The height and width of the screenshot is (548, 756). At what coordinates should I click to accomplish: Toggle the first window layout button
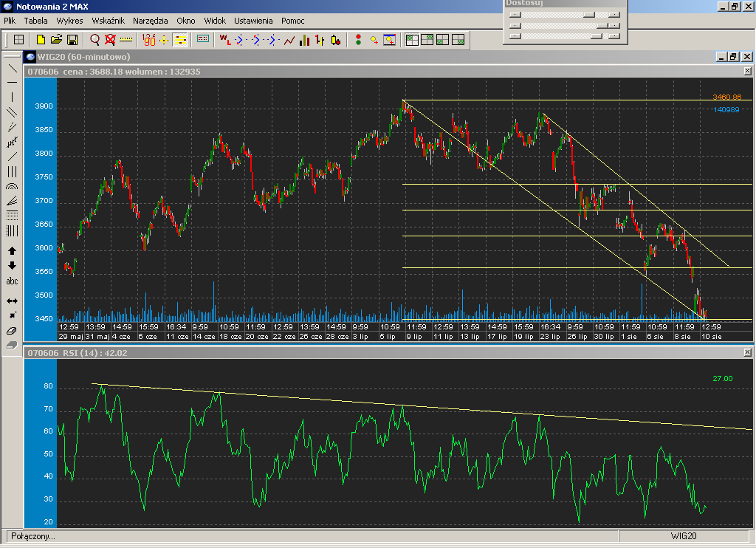pyautogui.click(x=412, y=40)
